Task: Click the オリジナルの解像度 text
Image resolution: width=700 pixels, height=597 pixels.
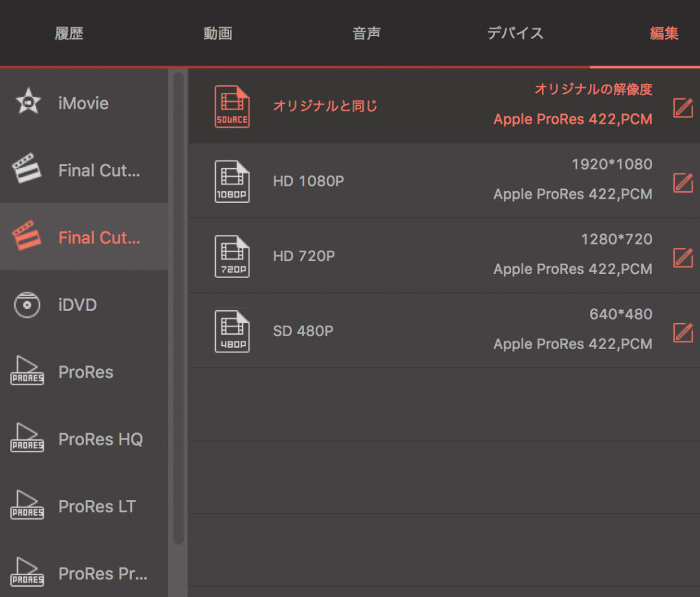Action: (593, 89)
